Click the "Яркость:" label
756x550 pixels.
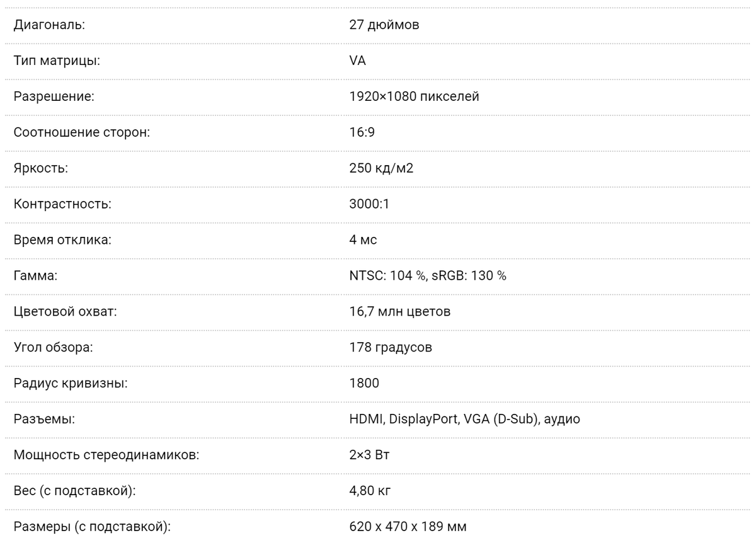pyautogui.click(x=35, y=169)
